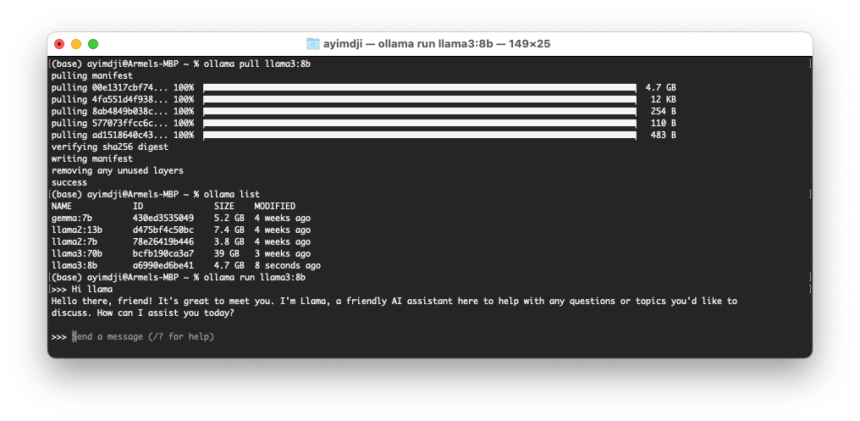This screenshot has width=860, height=421.
Task: Close the terminal window with red button
Action: [59, 44]
